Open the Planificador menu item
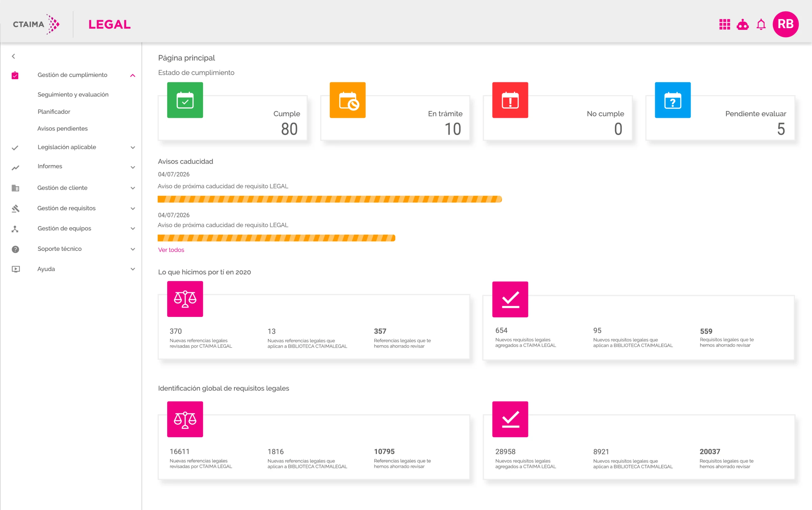812x510 pixels. tap(54, 112)
